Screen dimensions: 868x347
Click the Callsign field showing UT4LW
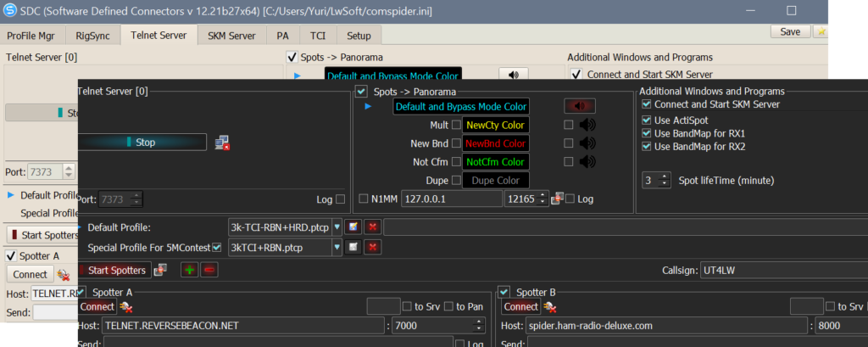[784, 270]
